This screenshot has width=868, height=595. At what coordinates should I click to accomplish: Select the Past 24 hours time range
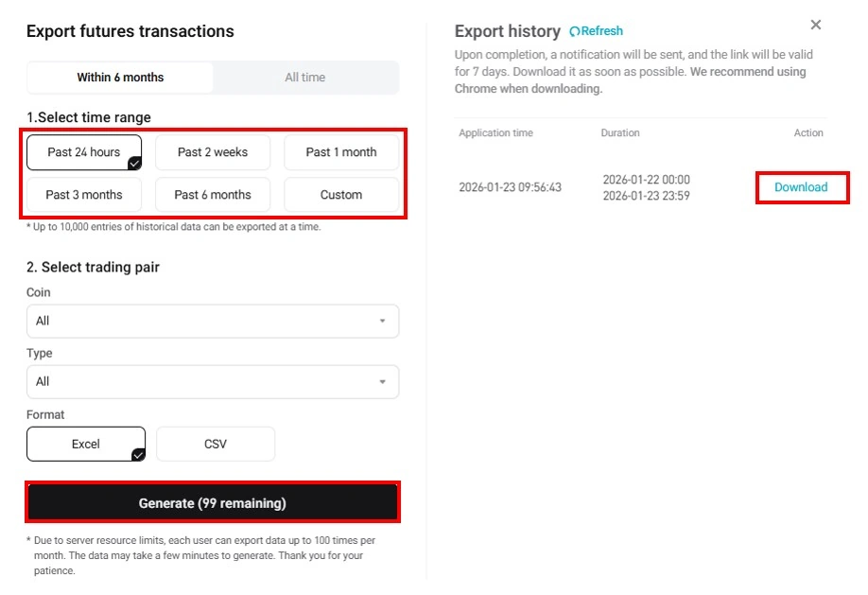pos(84,152)
